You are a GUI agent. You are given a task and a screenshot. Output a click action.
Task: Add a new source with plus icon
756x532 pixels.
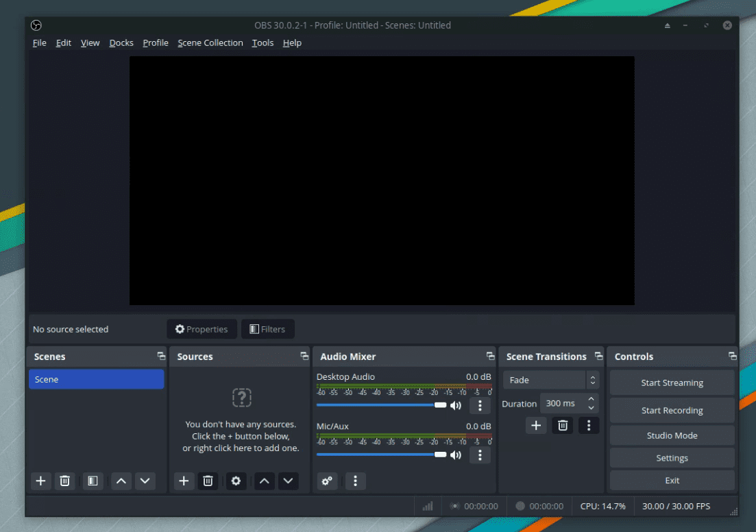184,481
